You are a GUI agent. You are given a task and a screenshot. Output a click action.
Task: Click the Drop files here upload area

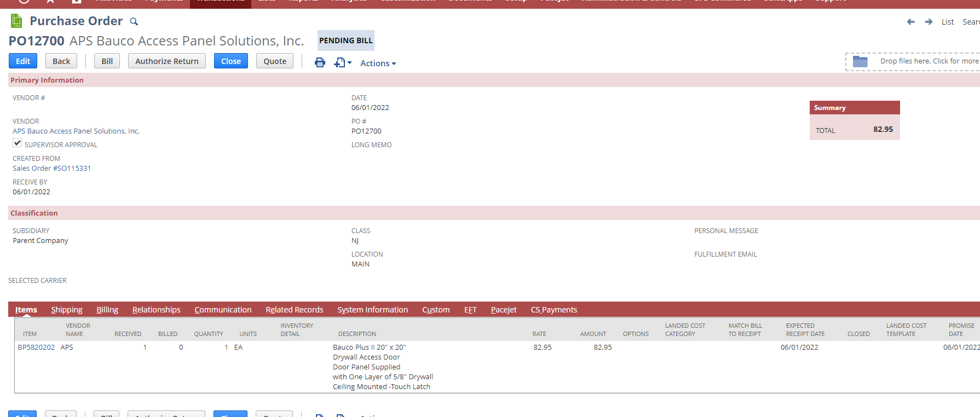[x=913, y=61]
